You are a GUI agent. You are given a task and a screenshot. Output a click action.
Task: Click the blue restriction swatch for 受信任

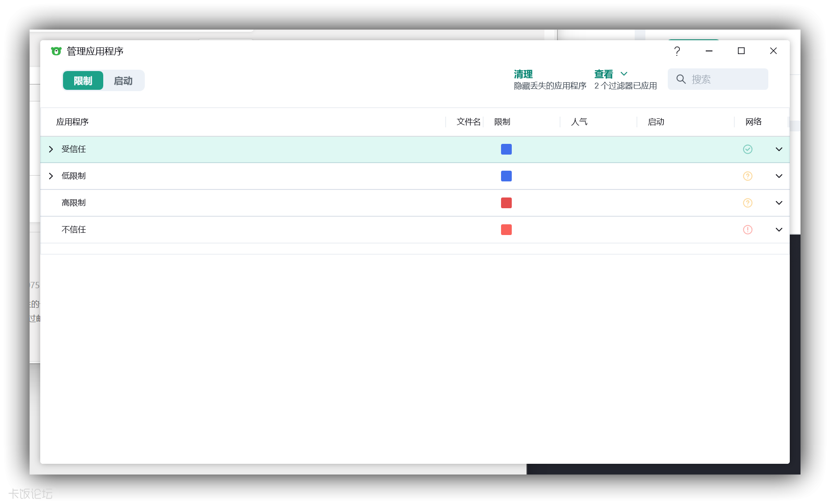coord(506,149)
